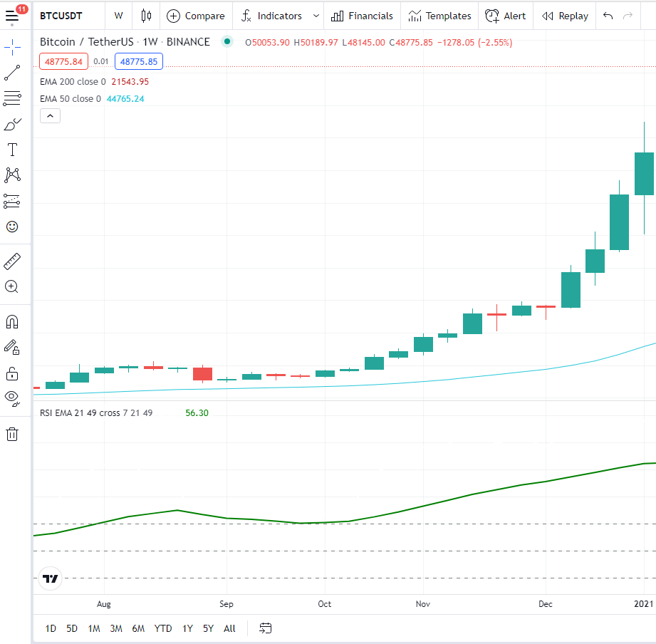Set date range to YTD
Screen dimensions: 656x644
[162, 628]
